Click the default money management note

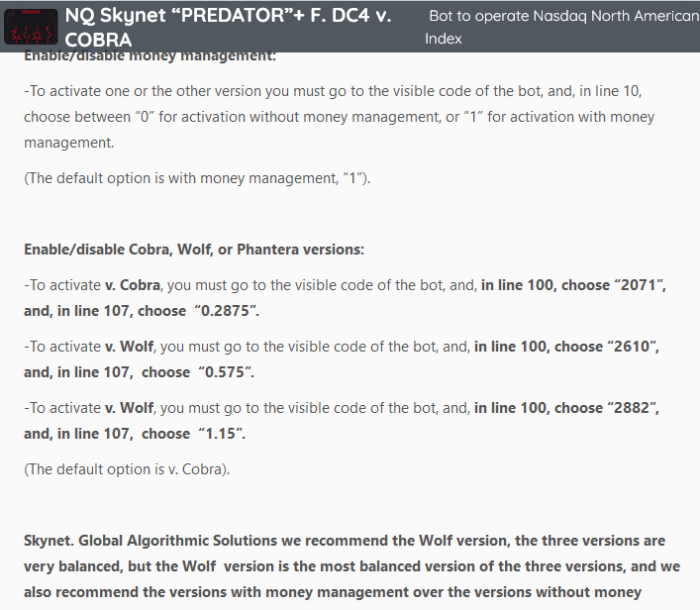[x=197, y=179]
